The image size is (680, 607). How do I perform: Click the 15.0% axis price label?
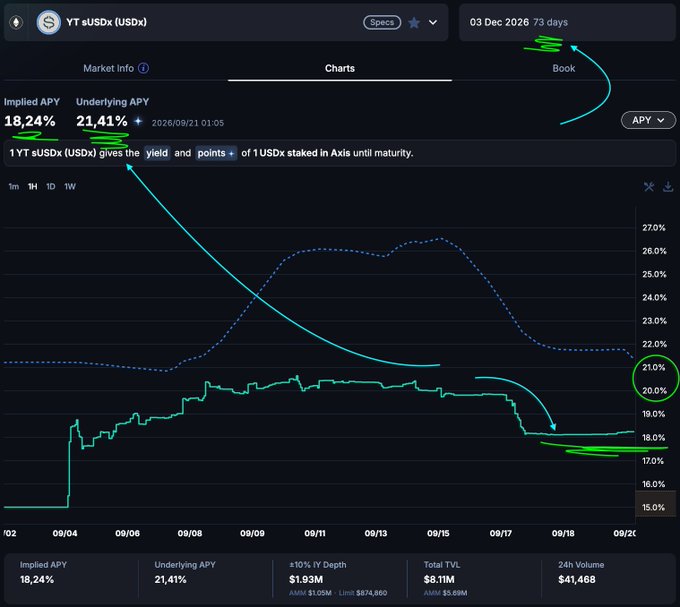pos(653,507)
